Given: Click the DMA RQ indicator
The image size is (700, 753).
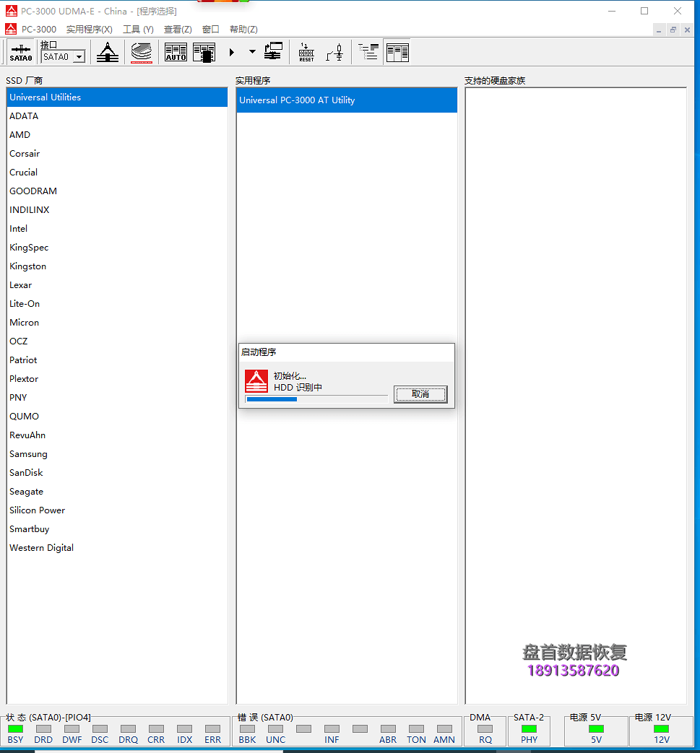Looking at the screenshot, I should [485, 729].
